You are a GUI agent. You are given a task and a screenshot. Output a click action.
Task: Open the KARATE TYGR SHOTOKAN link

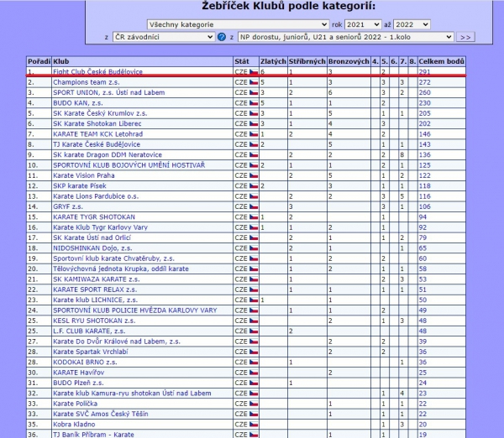tap(94, 217)
